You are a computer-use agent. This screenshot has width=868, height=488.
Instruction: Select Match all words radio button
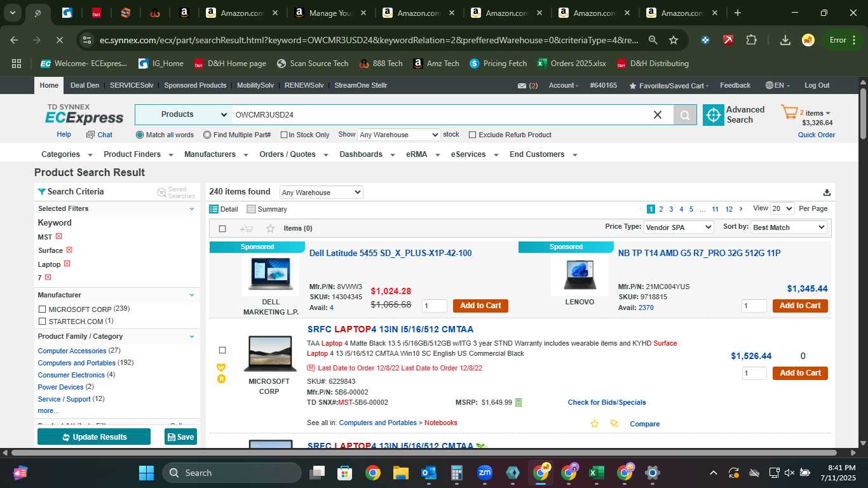[x=140, y=135]
